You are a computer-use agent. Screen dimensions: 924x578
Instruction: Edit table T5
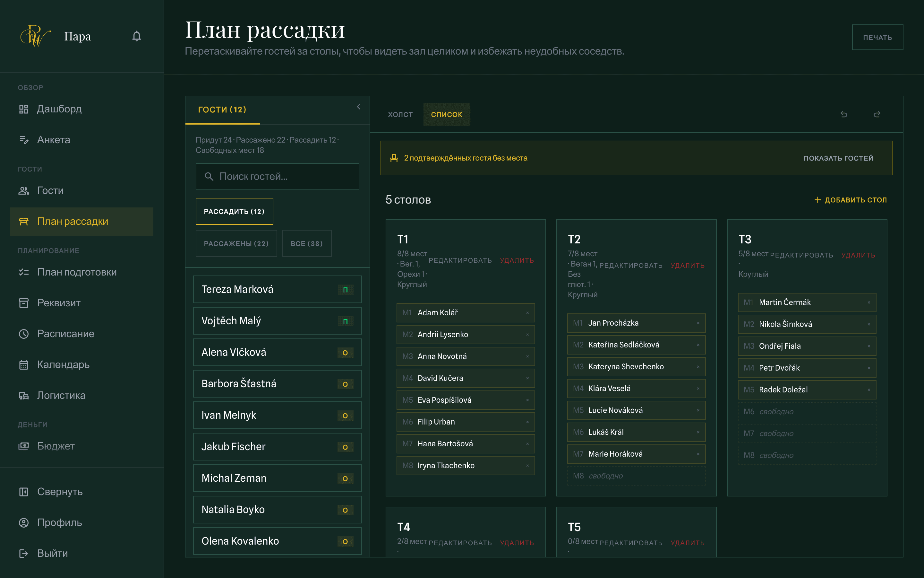pos(631,543)
